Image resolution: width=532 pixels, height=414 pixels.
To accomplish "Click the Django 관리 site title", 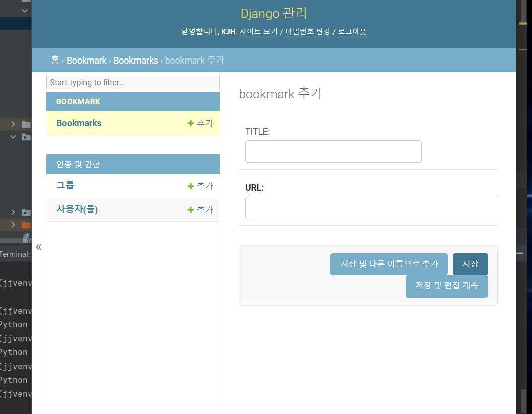I will coord(274,13).
